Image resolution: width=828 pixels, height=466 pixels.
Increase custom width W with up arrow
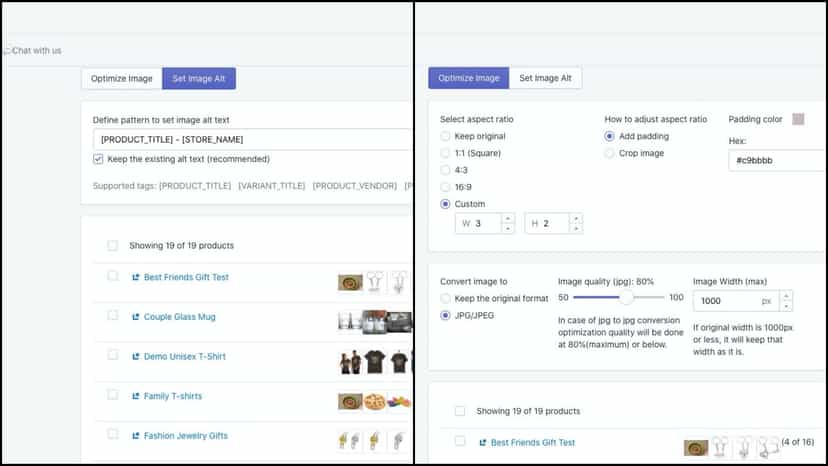(507, 218)
